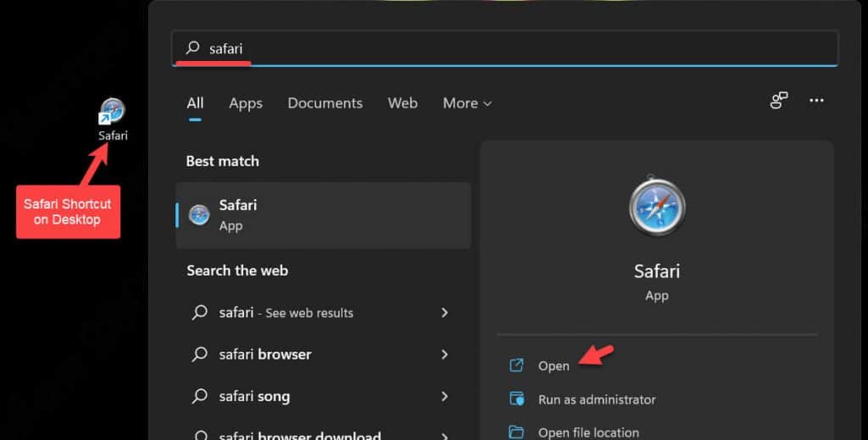Screen dimensions: 868x440
Task: Click Open to launch Safari
Action: click(x=554, y=366)
